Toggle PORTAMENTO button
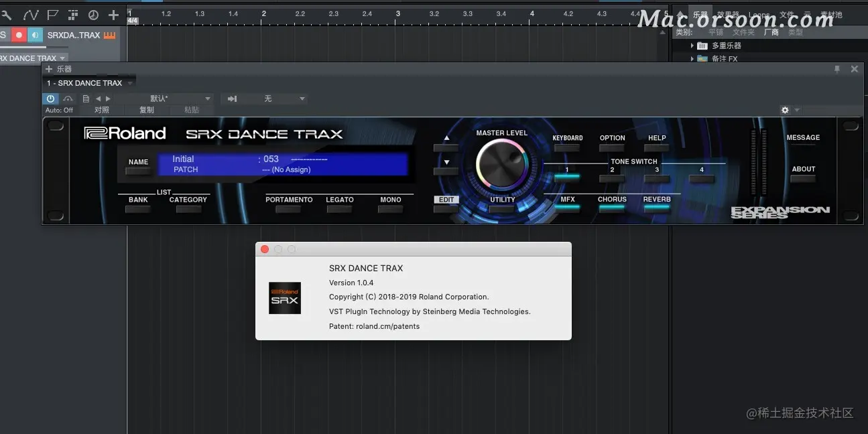 click(x=288, y=209)
